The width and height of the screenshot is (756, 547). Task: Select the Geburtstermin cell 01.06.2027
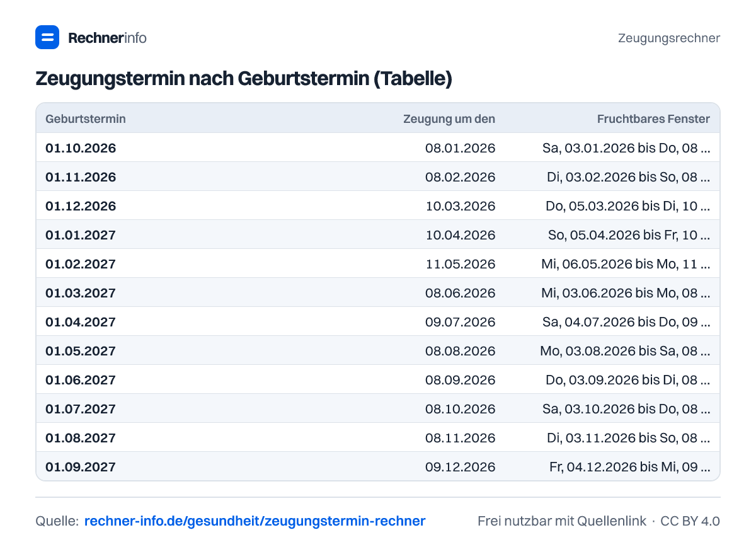point(81,380)
